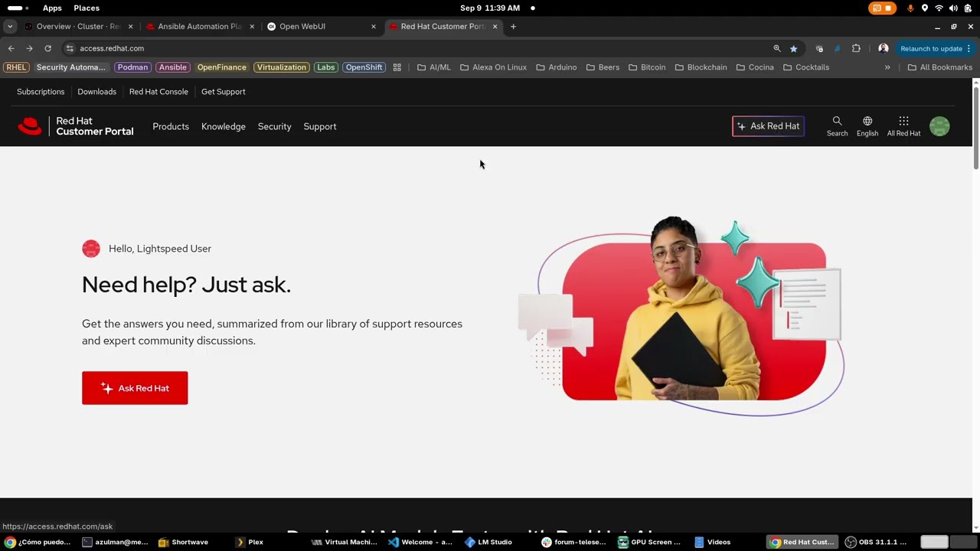980x551 pixels.
Task: Switch to the Ansible Automation Platform tab
Action: 199,26
